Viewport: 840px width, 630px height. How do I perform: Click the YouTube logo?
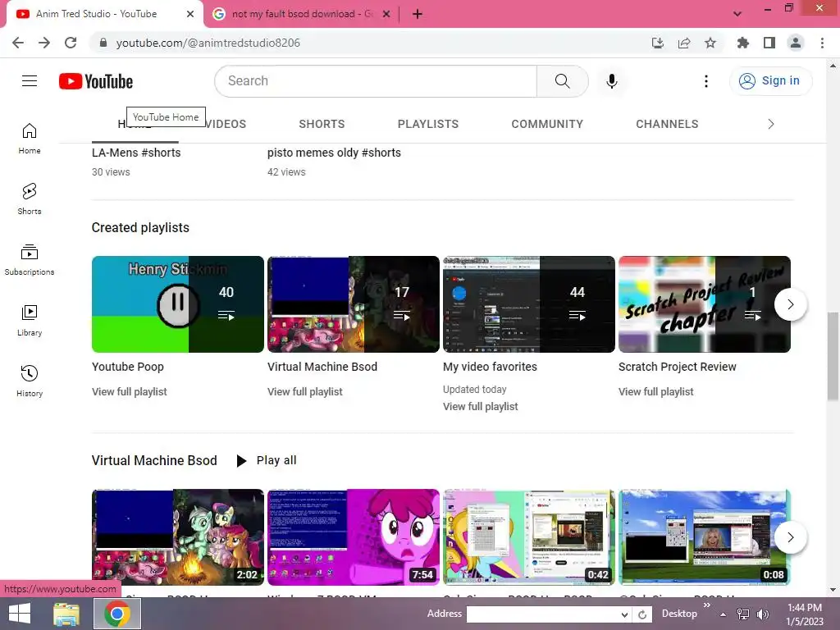coord(96,81)
